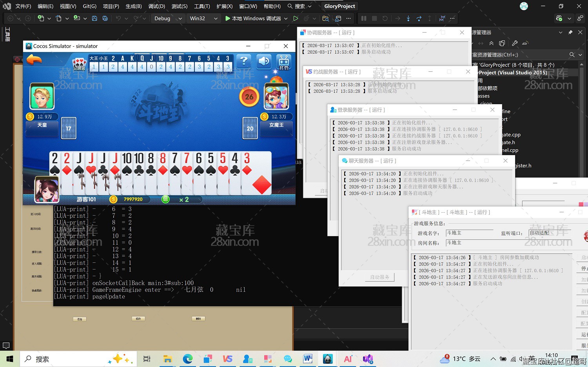Viewport: 588px width, 367px height.
Task: Open the game help question mark button
Action: pos(243,61)
